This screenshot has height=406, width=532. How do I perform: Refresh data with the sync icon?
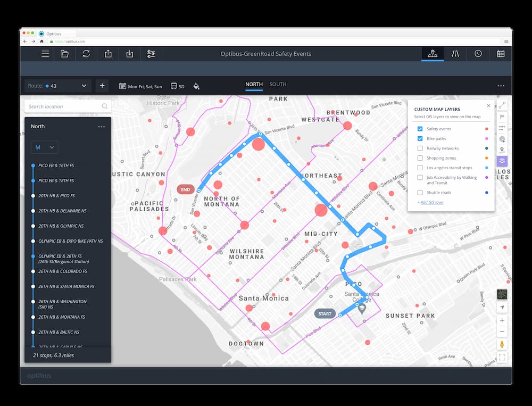[86, 54]
